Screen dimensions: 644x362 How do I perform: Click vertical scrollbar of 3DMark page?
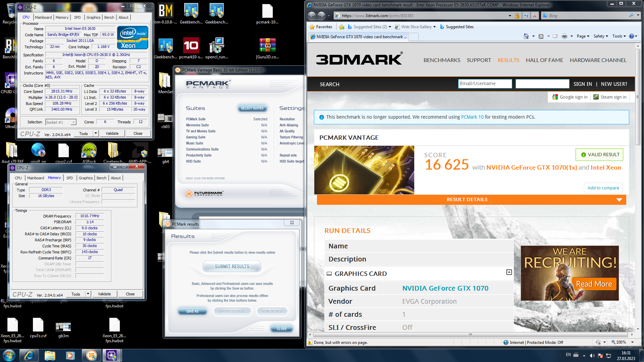[x=638, y=97]
